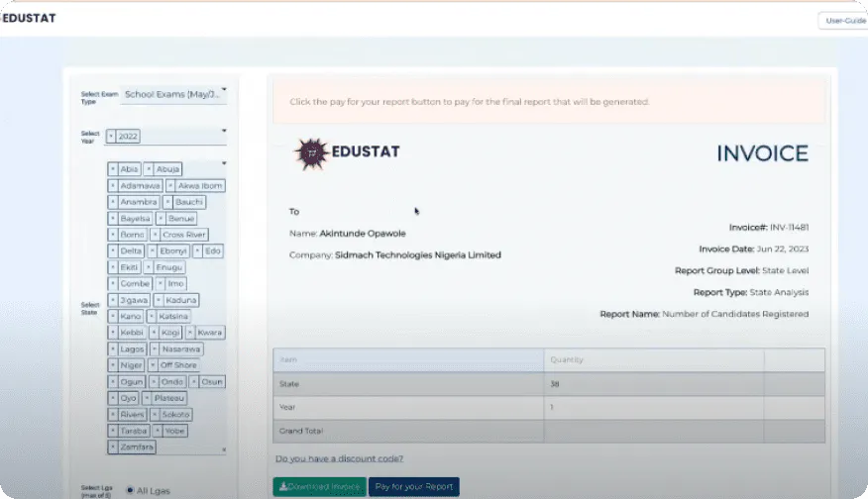
Task: Click the State row in invoice table
Action: (x=549, y=384)
